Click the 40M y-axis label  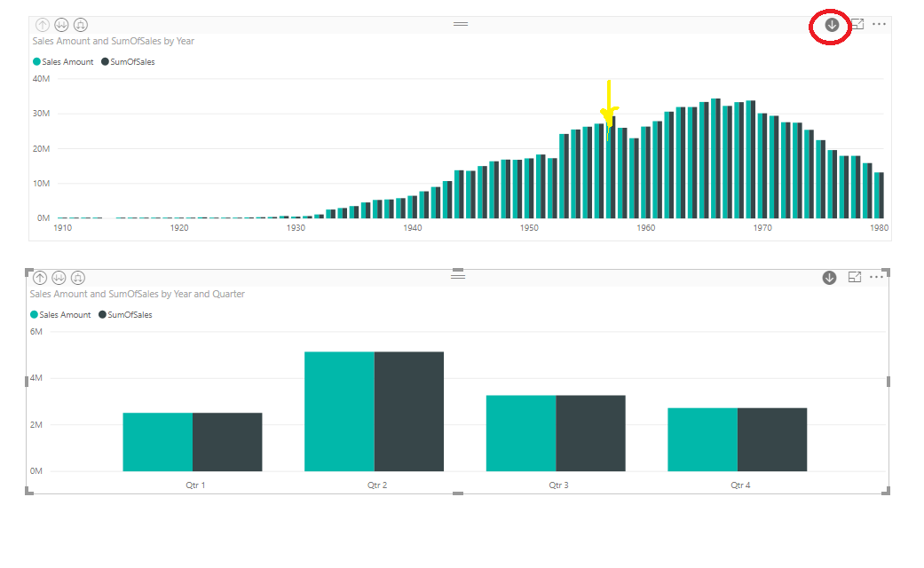[x=41, y=79]
